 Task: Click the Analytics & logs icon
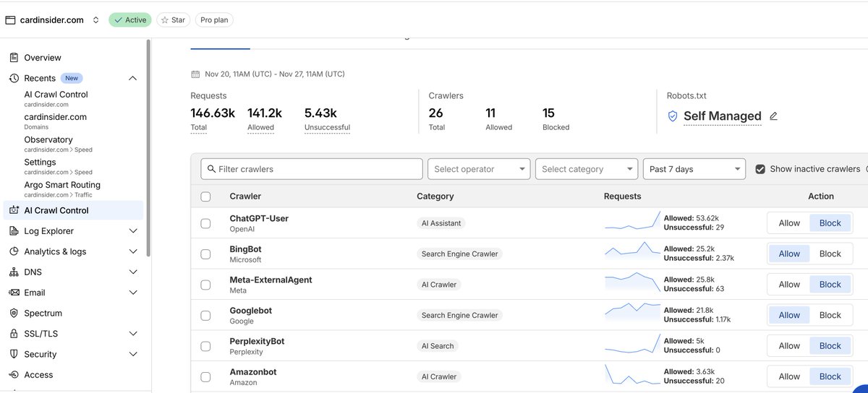point(14,251)
